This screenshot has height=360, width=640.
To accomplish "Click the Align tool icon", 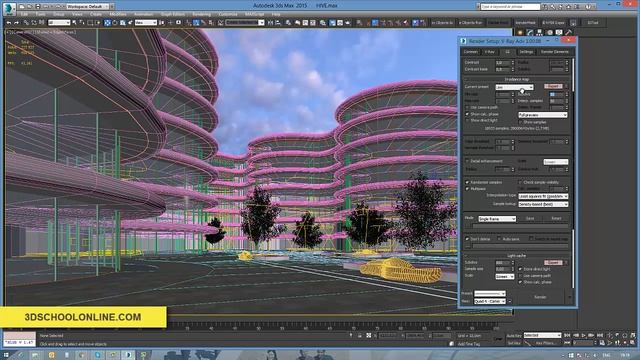I will coord(278,22).
